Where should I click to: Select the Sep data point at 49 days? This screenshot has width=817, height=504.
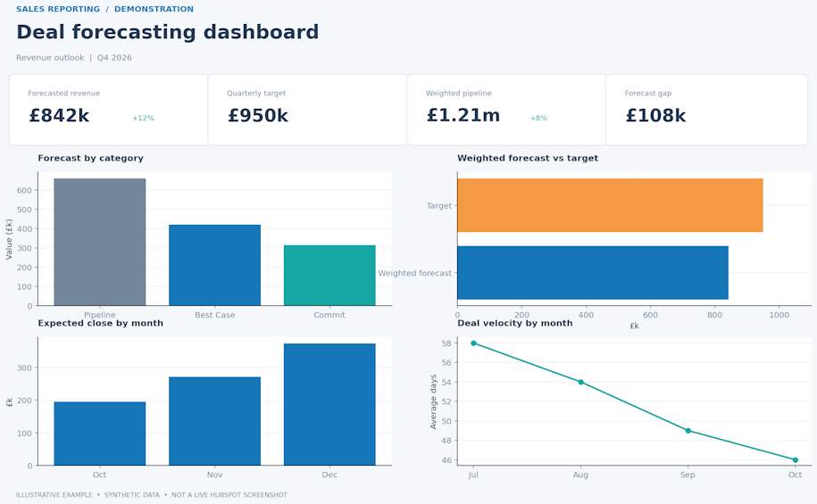coord(688,431)
